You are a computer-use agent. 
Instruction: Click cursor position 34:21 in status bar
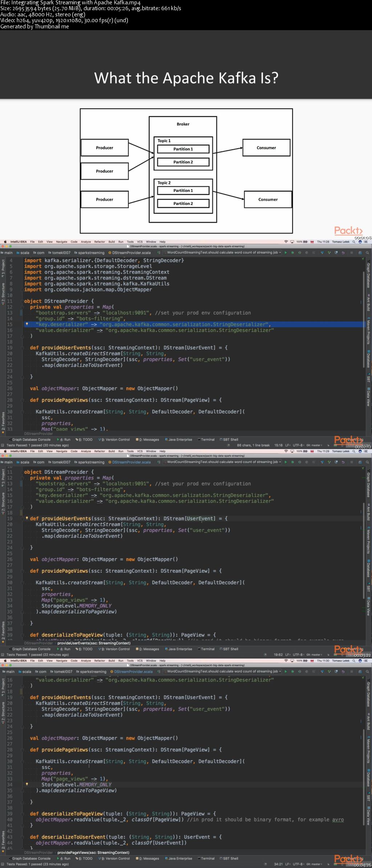278,864
